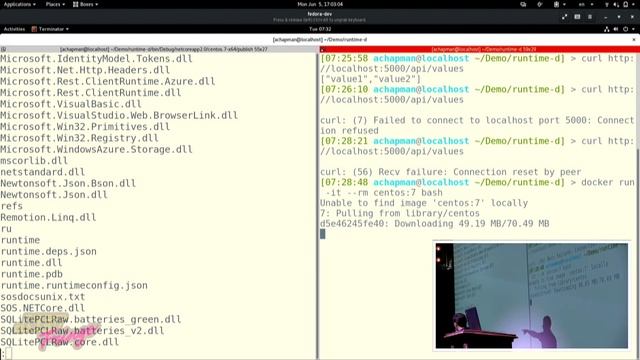Open the 'en' keyboard layout dropdown
Screen dimensions: 640x360
[586, 4]
